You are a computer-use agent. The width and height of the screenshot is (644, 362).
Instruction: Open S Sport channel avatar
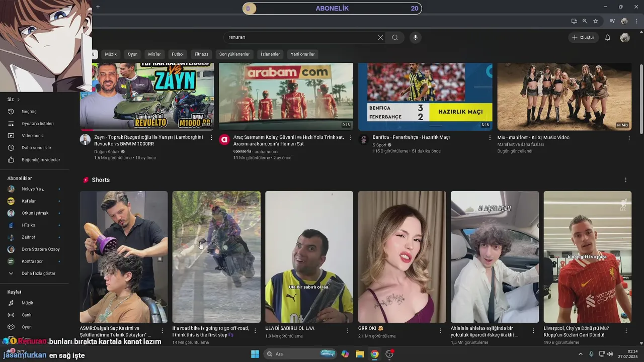pos(364,140)
